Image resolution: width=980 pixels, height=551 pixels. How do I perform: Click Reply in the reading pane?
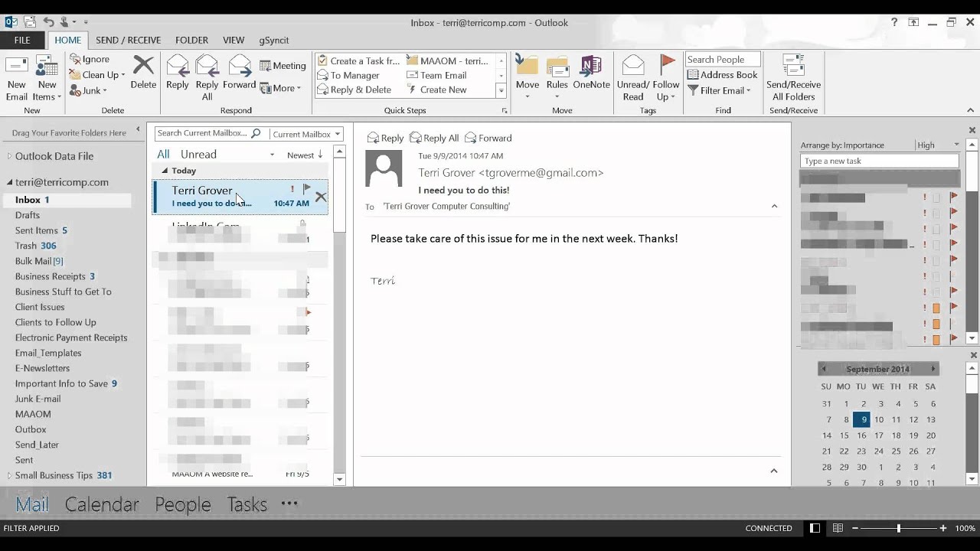pos(385,138)
